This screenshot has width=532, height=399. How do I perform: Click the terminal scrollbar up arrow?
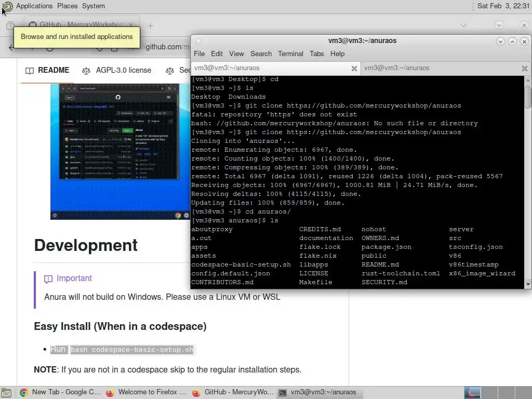(528, 80)
